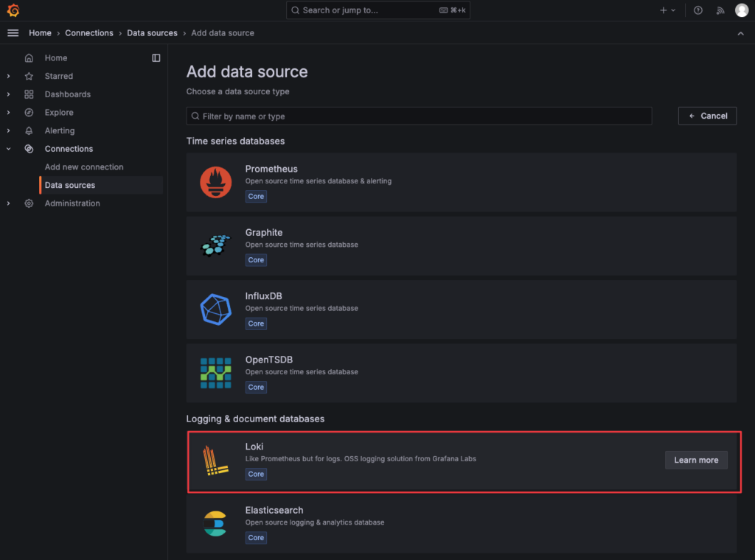Click the Grafana logo icon
The image size is (755, 560).
(13, 10)
